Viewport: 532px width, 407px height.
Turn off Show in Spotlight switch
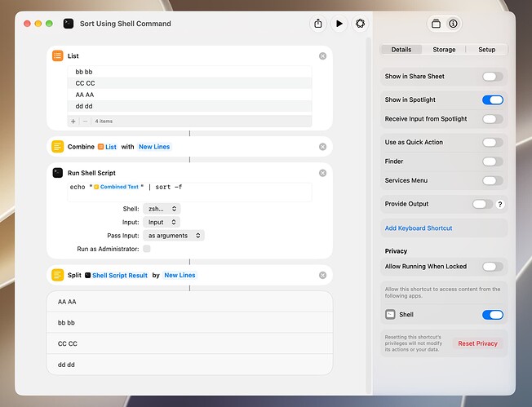493,100
